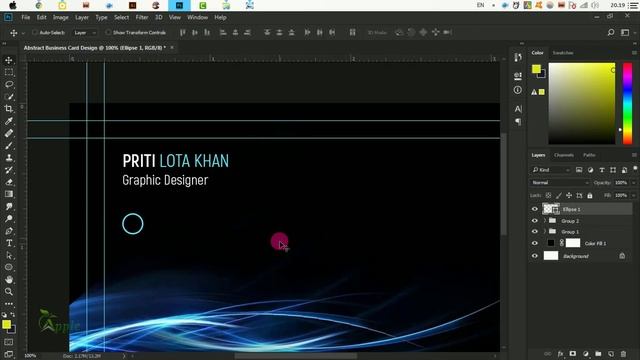Image resolution: width=640 pixels, height=360 pixels.
Task: Open the Paragraph panel icon
Action: (518, 122)
